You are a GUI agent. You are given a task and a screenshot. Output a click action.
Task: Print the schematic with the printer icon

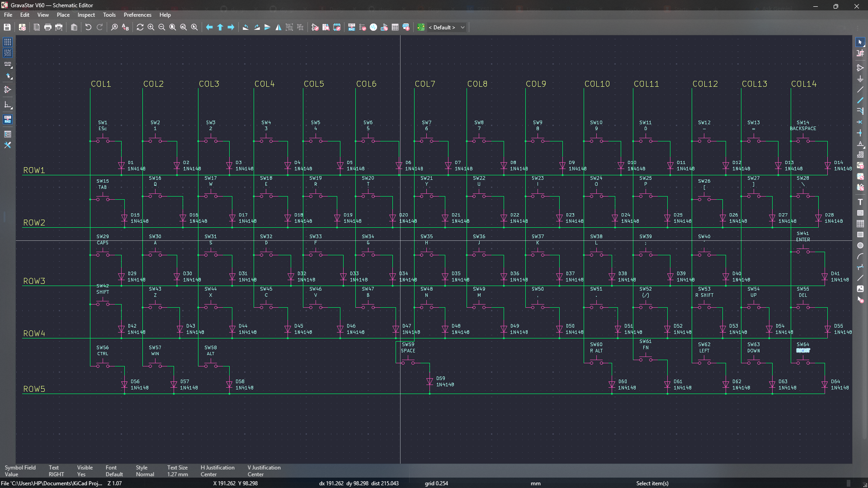pyautogui.click(x=47, y=27)
